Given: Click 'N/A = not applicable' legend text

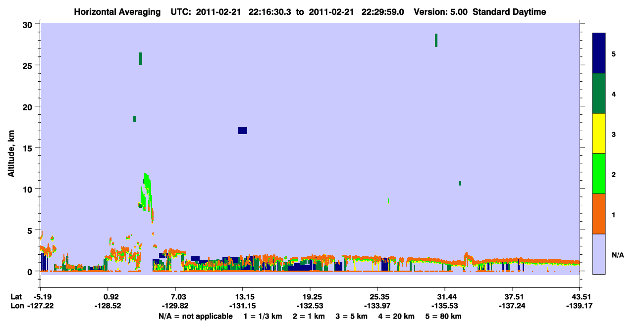Looking at the screenshot, I should (195, 316).
